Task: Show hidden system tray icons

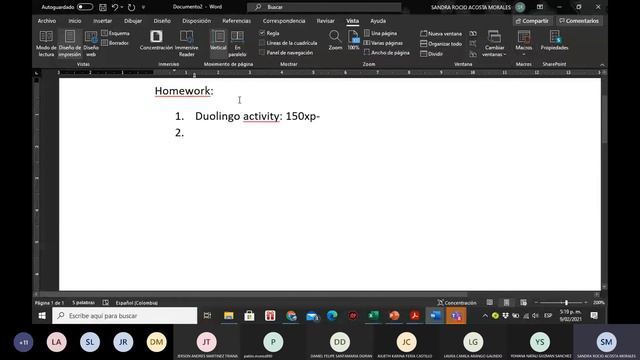Action: point(485,316)
